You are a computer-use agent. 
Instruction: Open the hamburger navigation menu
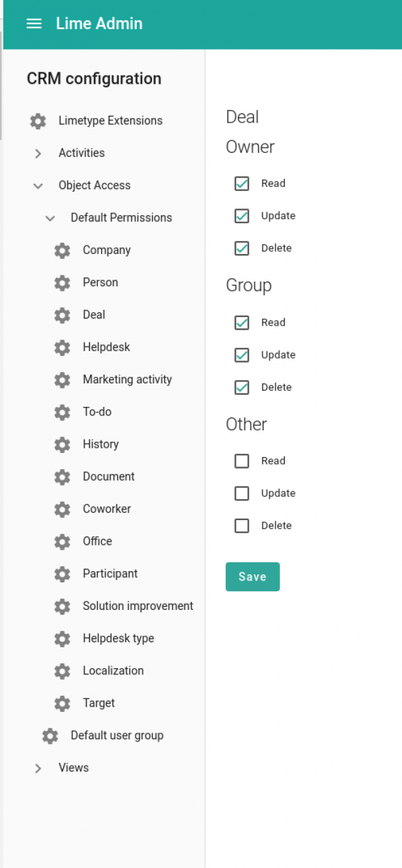coord(34,23)
